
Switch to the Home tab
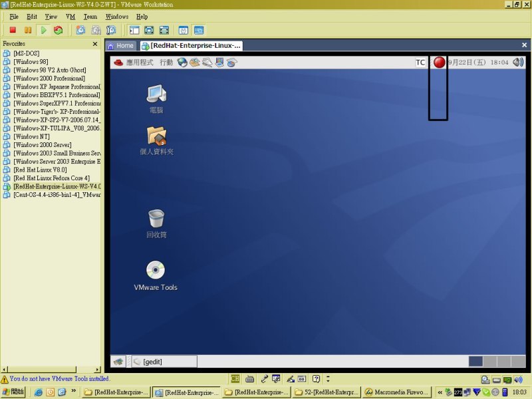pyautogui.click(x=121, y=46)
